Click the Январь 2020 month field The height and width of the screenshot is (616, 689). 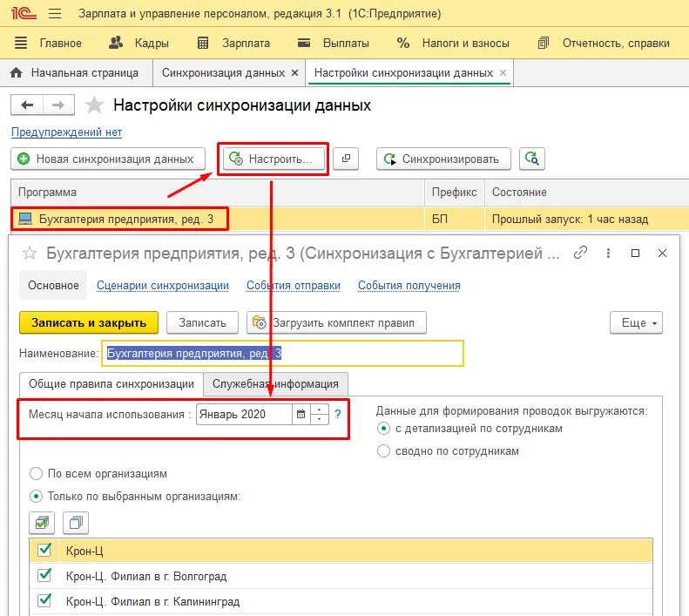[244, 414]
